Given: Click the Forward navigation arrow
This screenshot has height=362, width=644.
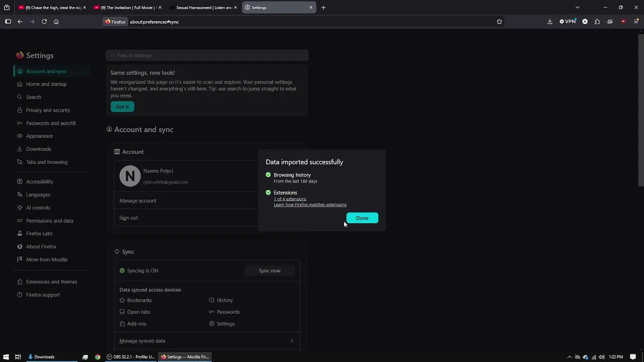Looking at the screenshot, I should (x=32, y=22).
